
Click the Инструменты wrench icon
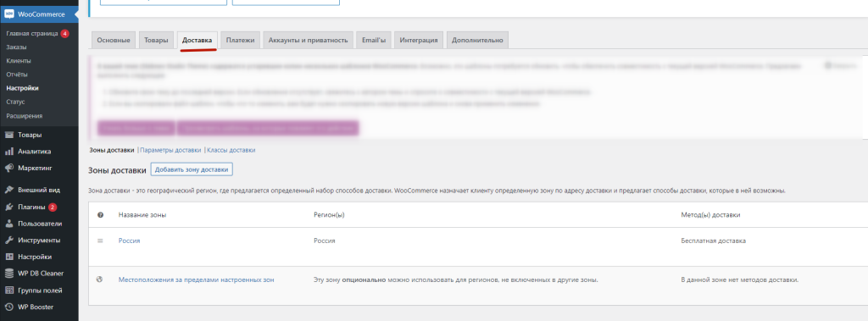8,241
